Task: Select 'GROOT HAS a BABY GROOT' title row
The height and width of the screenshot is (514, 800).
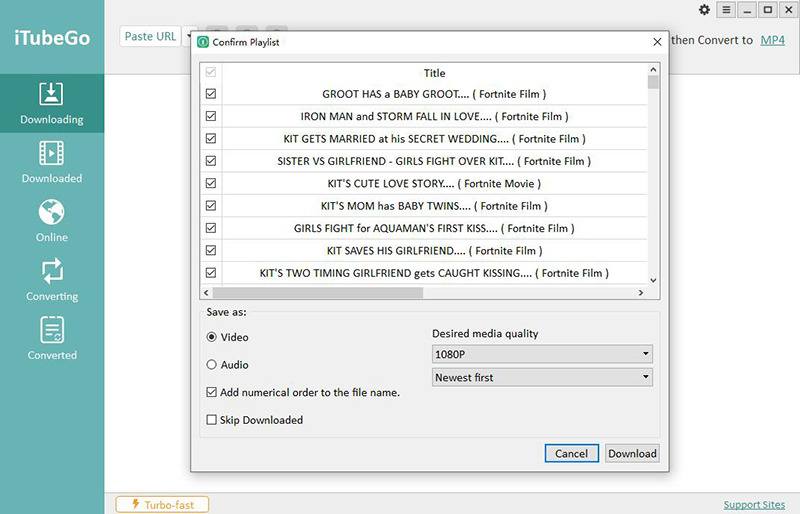Action: pos(434,94)
